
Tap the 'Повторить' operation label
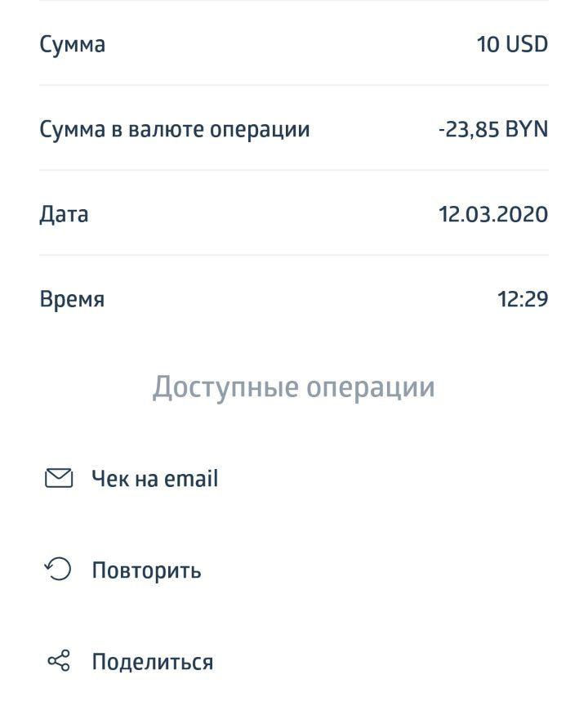(x=146, y=570)
